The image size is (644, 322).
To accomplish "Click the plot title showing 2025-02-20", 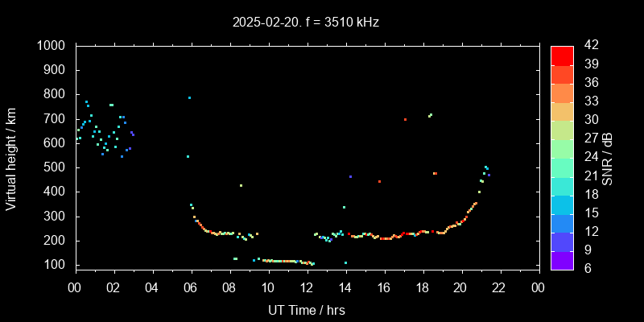I will click(306, 23).
